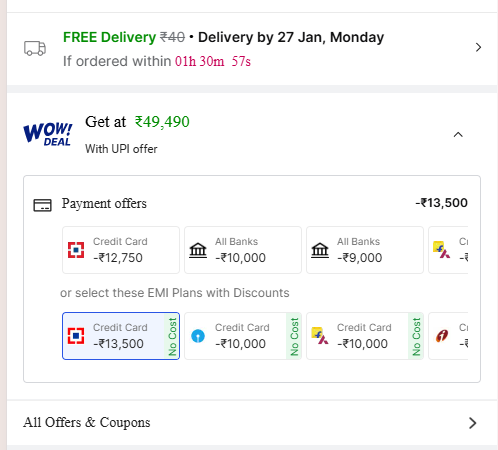Click the WOW! Deal logo
Screen dimensions: 498x450
(x=48, y=134)
